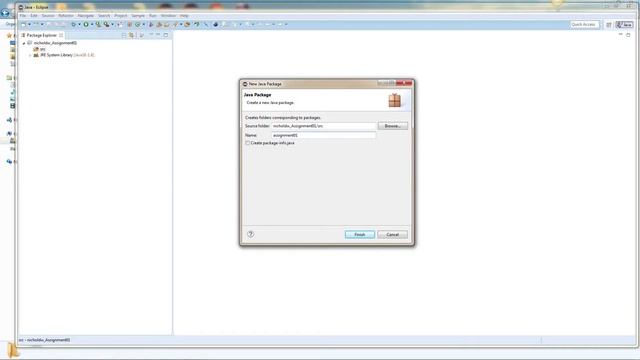Click the Cancel button

[393, 234]
